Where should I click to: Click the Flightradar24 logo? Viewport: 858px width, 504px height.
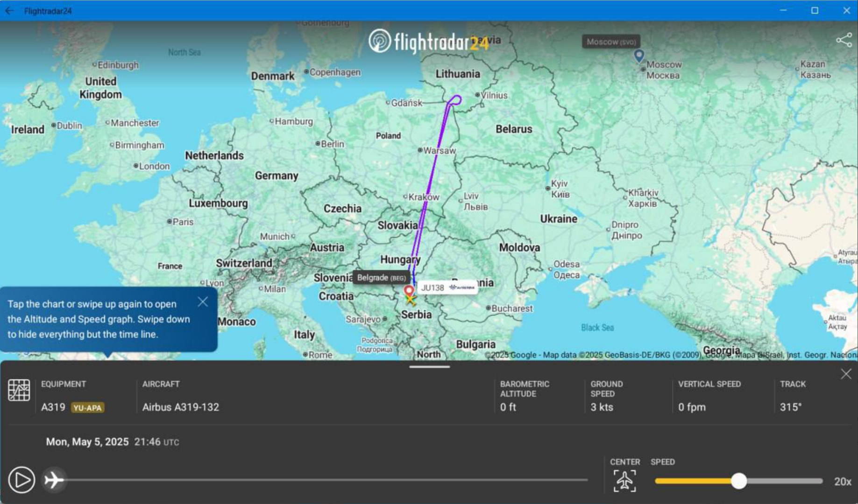click(428, 42)
